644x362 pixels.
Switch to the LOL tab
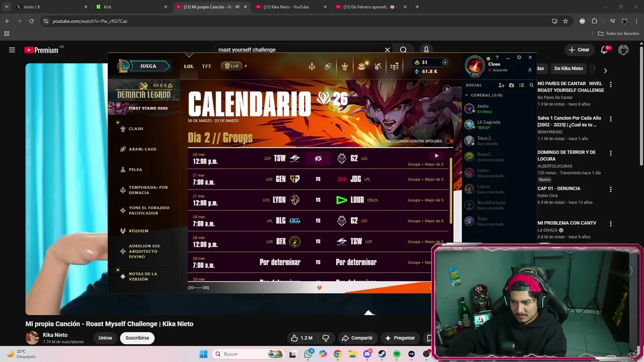189,66
